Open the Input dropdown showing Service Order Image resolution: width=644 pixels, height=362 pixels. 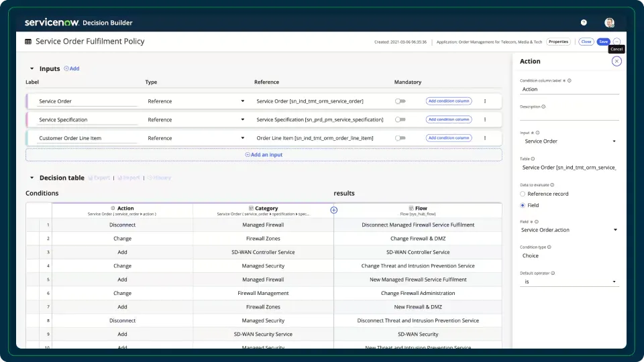(570, 141)
